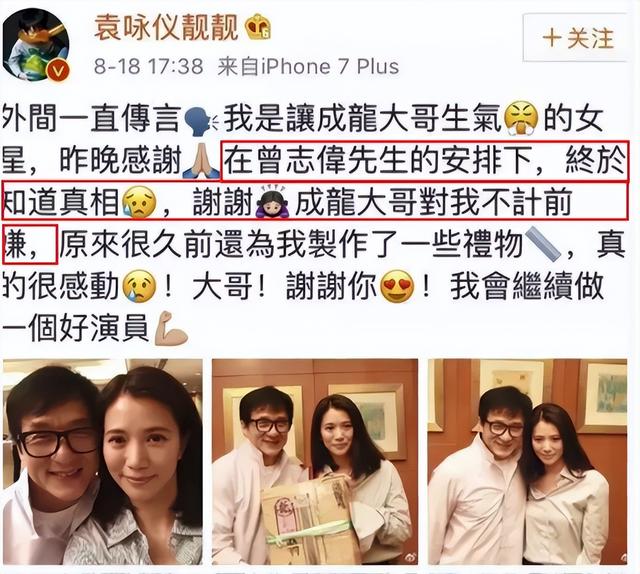Image resolution: width=640 pixels, height=574 pixels.
Task: Click the orange V verification badge
Action: [58, 72]
